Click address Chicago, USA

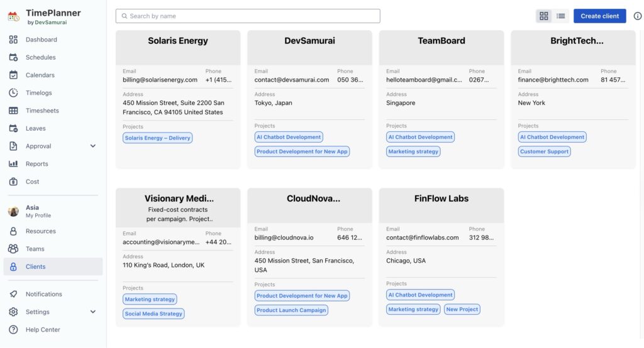406,260
